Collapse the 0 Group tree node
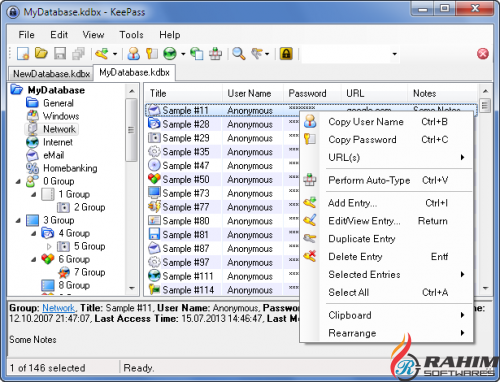 [18, 182]
